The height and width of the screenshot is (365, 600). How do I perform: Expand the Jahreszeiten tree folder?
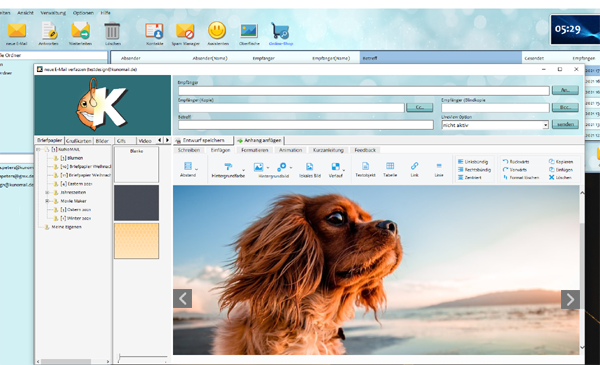click(x=47, y=192)
